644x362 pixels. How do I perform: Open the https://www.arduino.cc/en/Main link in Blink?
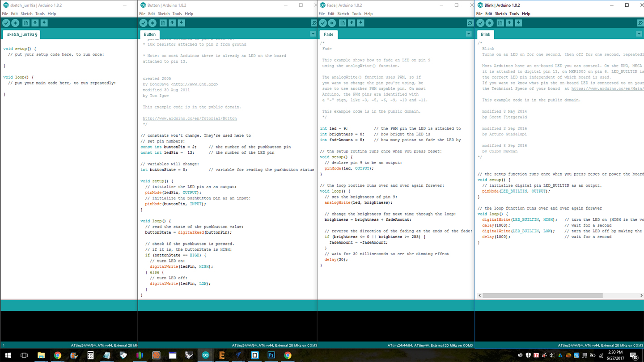click(607, 88)
